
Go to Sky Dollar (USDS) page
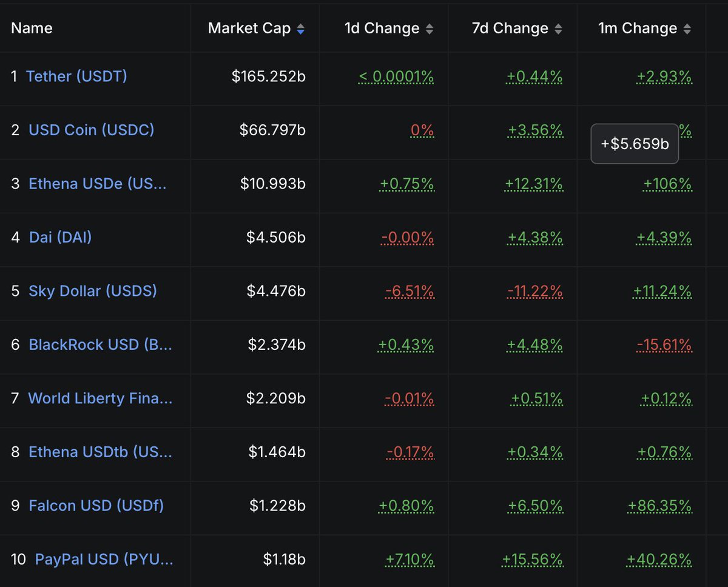92,291
